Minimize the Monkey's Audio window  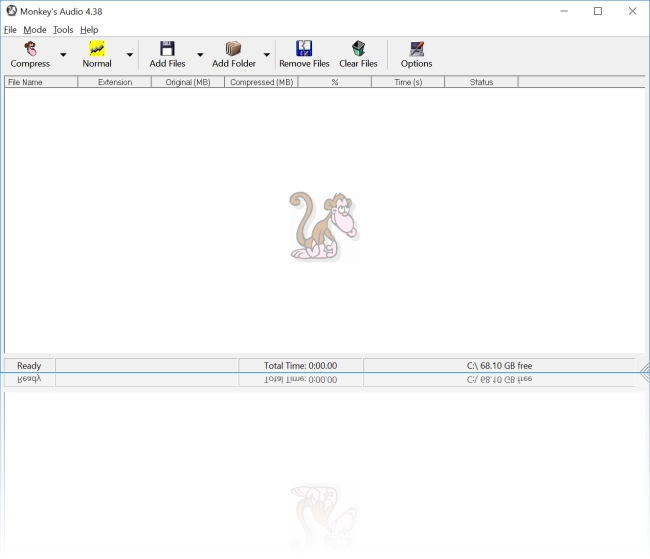pos(564,11)
